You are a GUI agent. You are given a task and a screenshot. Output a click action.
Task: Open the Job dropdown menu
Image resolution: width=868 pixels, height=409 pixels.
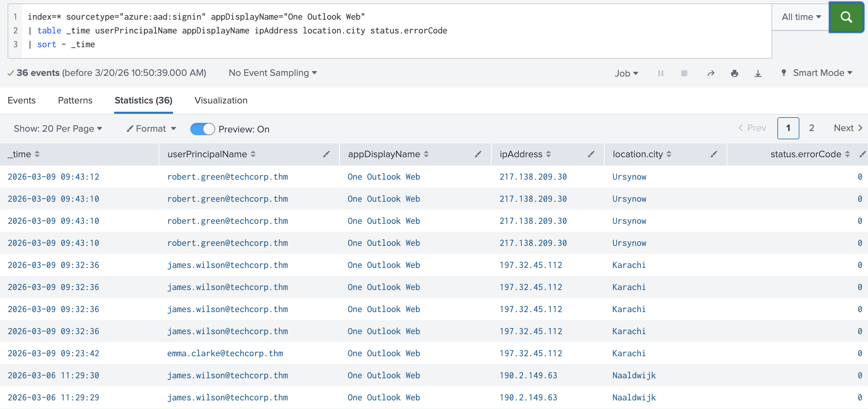(x=626, y=73)
